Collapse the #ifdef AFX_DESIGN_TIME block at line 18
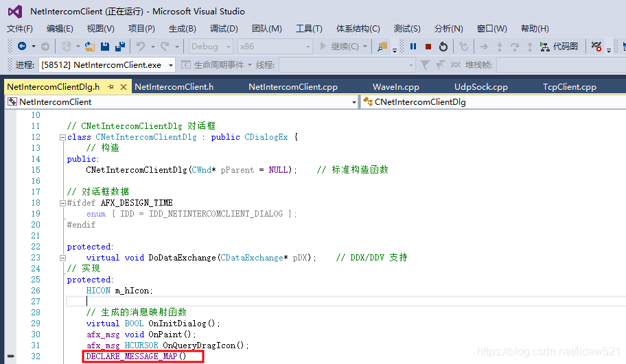The width and height of the screenshot is (626, 364). click(62, 204)
